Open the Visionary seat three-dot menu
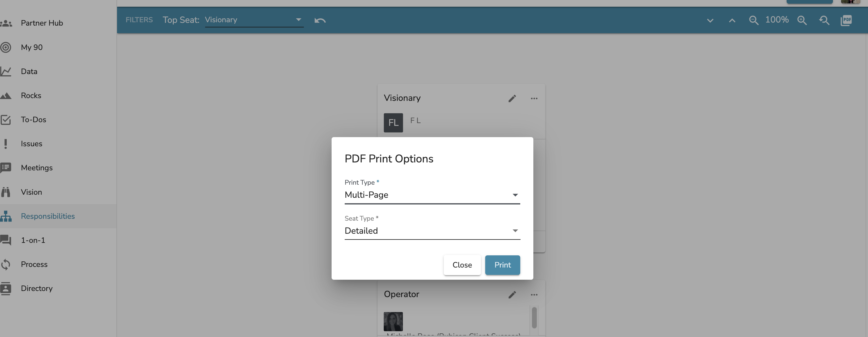 pos(534,98)
